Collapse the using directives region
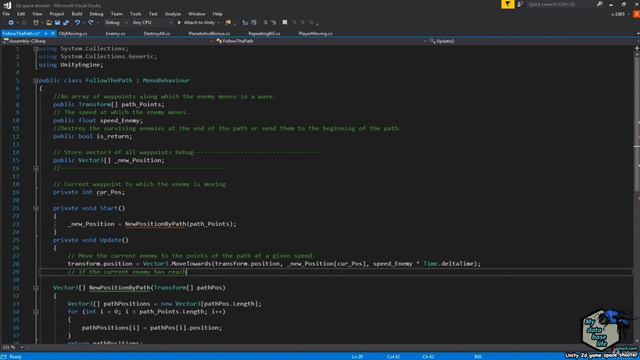 click(x=36, y=49)
